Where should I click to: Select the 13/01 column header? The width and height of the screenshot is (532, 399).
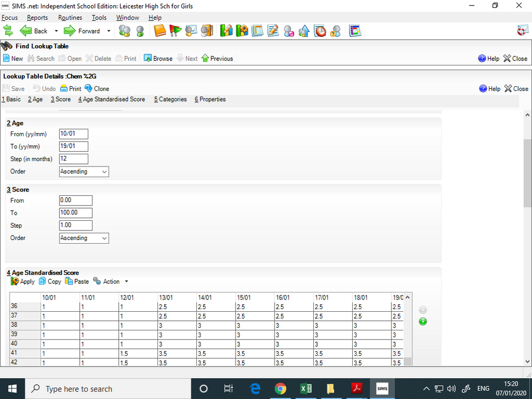tap(177, 297)
